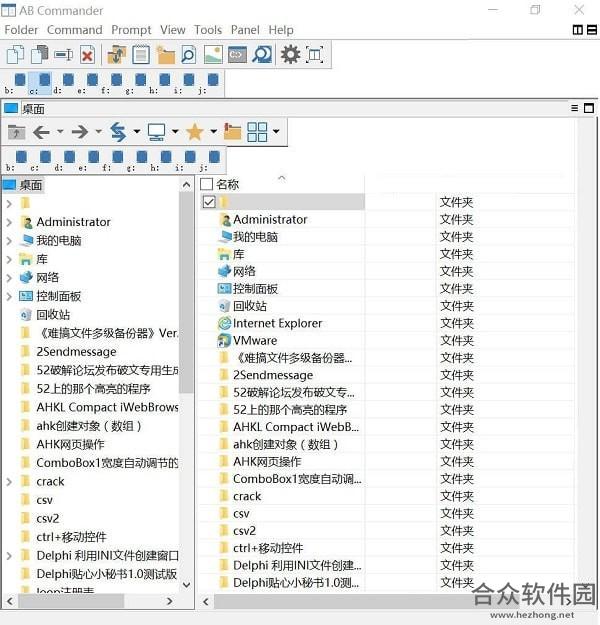Open the Back history dropdown arrow

click(60, 131)
